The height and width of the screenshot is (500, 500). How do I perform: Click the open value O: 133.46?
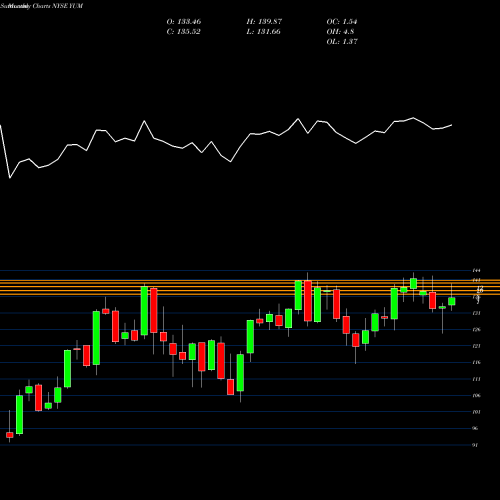point(184,22)
